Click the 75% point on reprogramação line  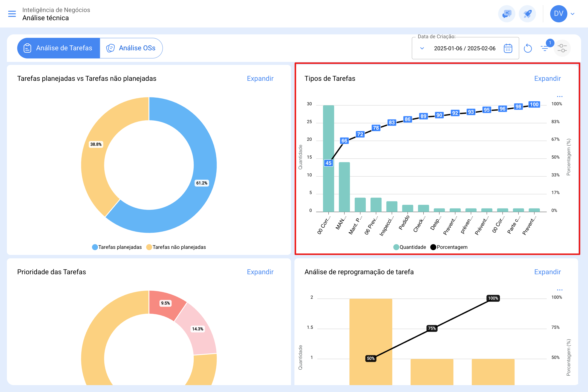coord(432,328)
